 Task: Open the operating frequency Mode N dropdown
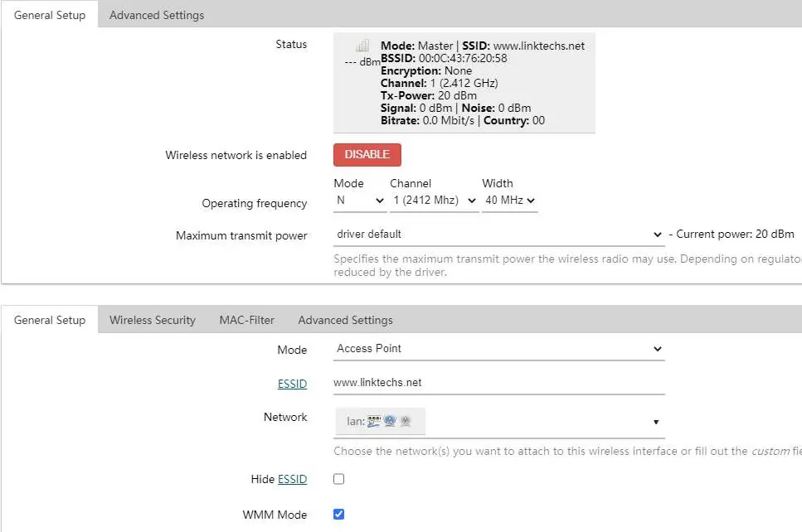coord(360,201)
